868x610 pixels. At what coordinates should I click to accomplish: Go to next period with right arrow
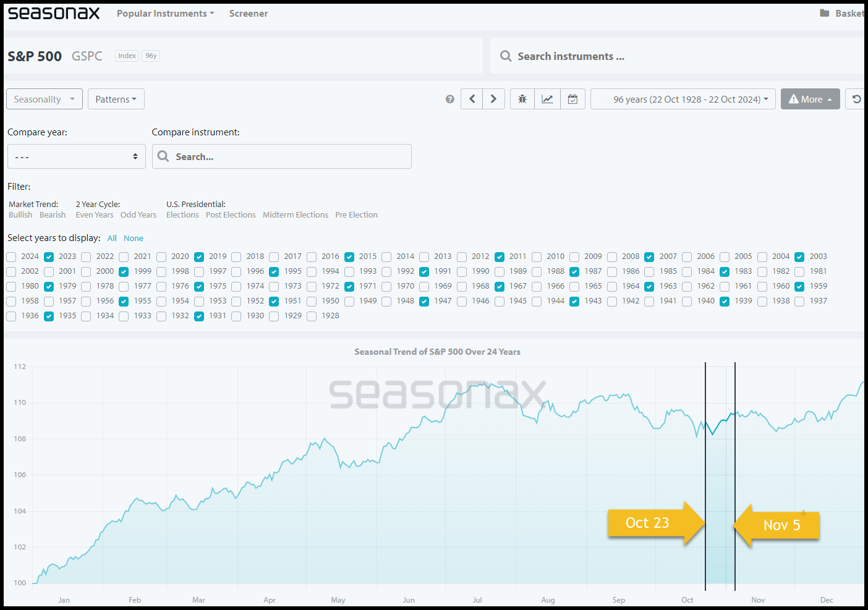(493, 99)
